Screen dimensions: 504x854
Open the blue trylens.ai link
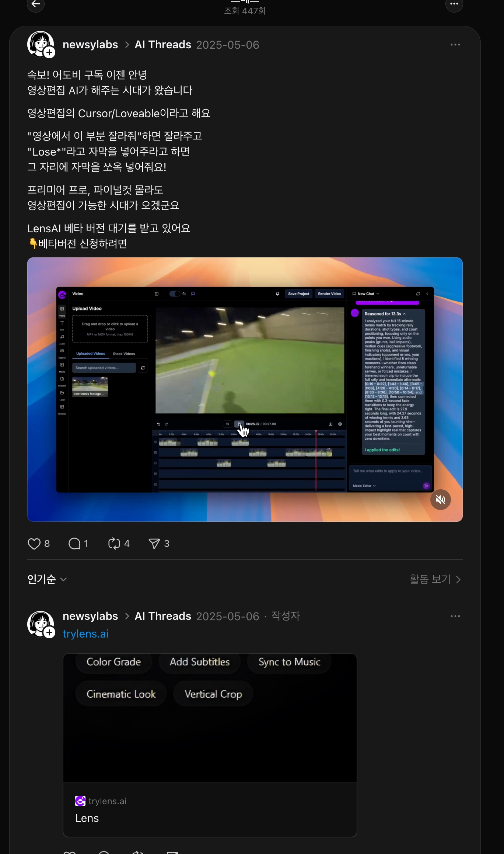(x=85, y=634)
